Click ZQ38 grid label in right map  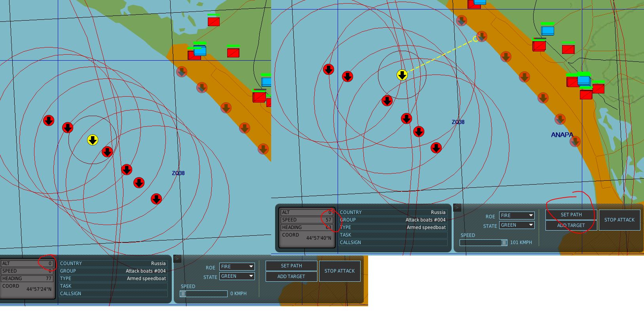(x=458, y=122)
